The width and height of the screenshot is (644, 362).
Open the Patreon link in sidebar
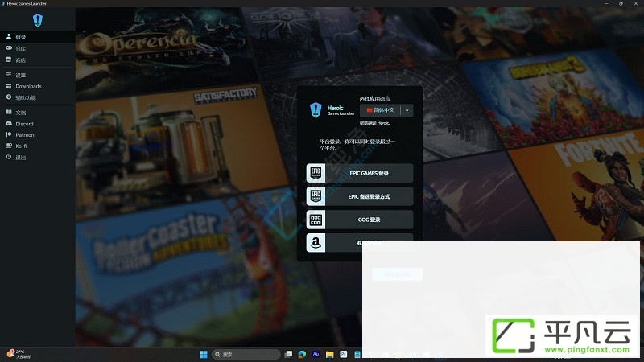(37, 134)
